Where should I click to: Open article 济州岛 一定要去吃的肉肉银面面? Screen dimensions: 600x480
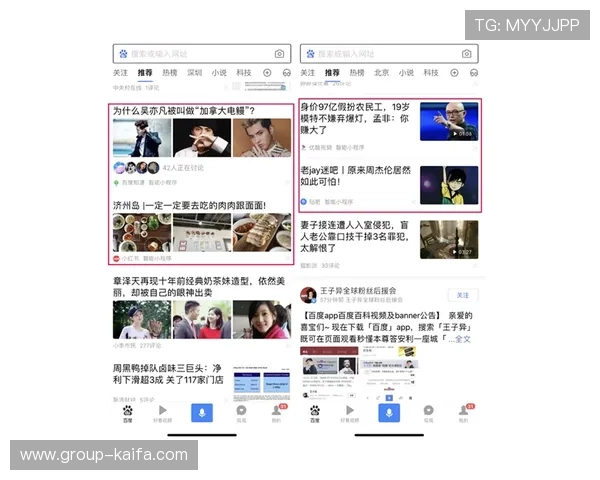(189, 206)
